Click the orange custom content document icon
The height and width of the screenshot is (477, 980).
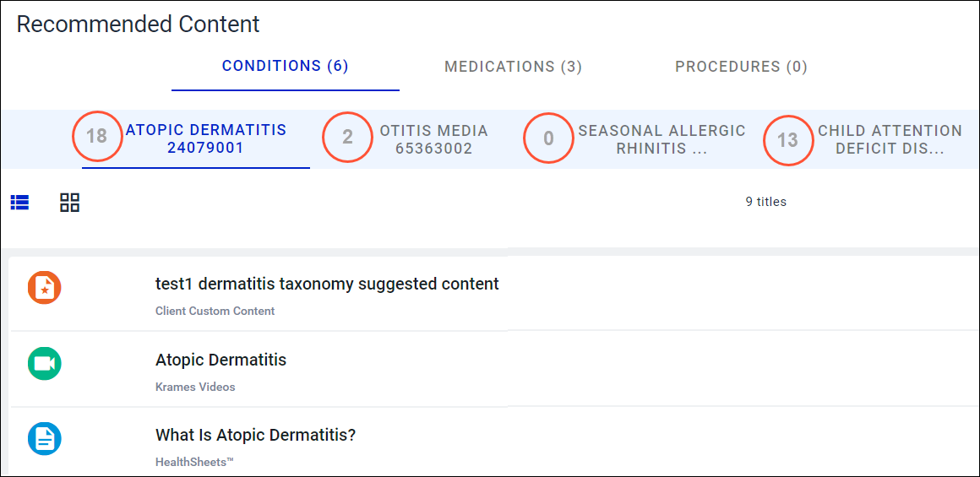coord(45,288)
